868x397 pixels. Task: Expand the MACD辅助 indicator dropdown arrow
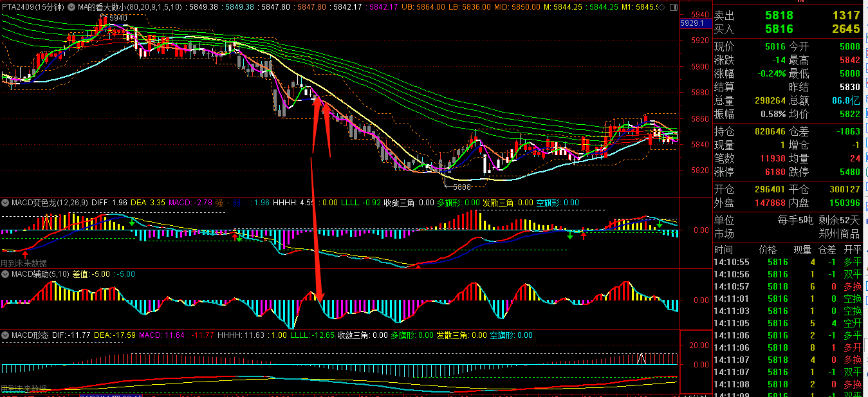coord(5,273)
